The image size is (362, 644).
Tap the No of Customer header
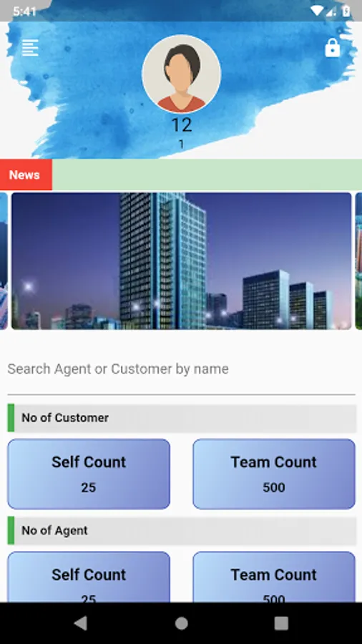pyautogui.click(x=182, y=418)
